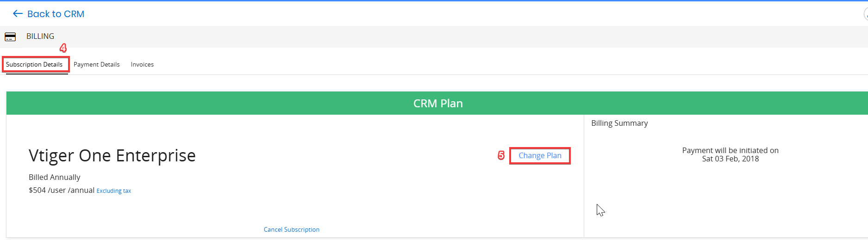Viewport: 868px width, 240px height.
Task: Click the Billed Annually label
Action: (x=55, y=177)
